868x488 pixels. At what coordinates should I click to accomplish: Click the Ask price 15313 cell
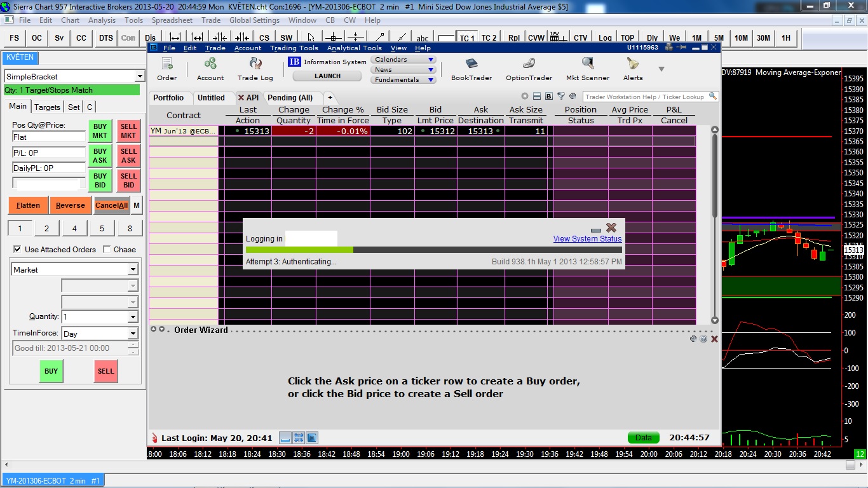[x=480, y=131]
